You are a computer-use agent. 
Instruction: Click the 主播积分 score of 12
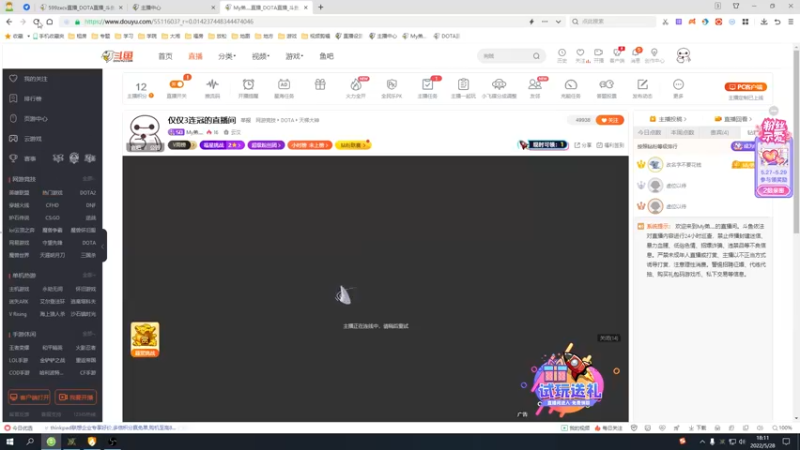[x=141, y=87]
